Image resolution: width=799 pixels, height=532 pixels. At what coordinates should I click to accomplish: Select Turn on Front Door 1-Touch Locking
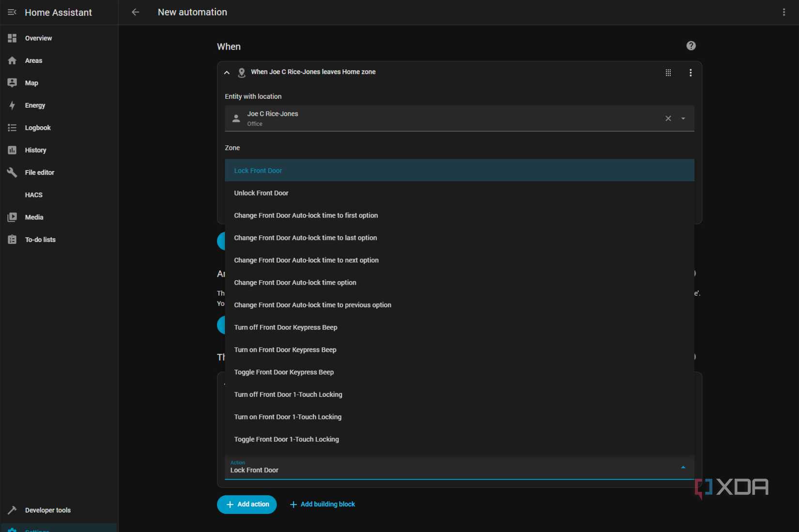(459, 417)
